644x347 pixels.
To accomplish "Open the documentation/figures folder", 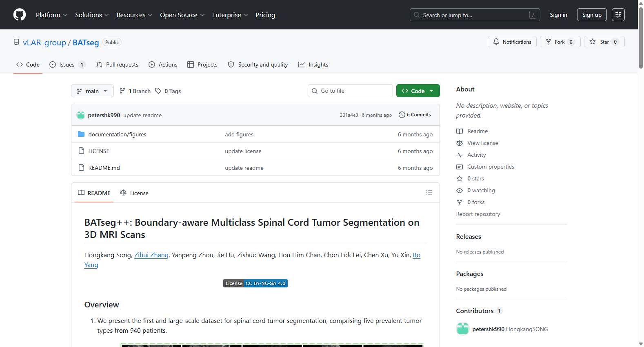I will point(117,134).
